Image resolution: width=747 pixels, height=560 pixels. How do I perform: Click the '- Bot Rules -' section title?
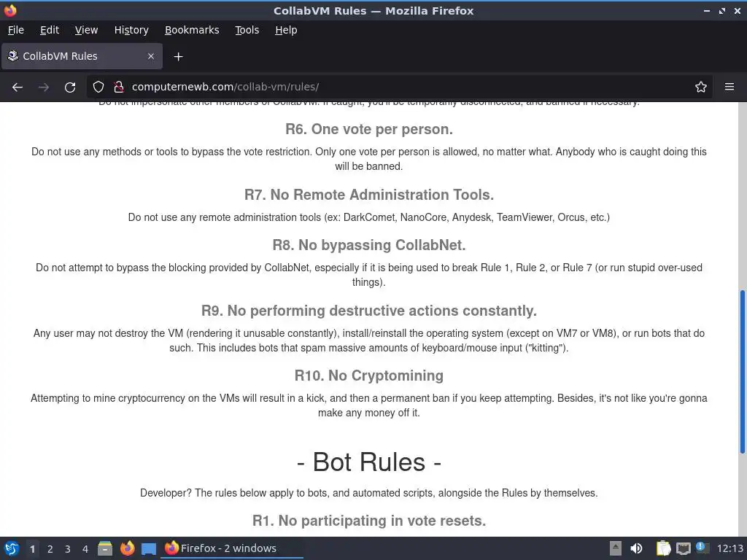coord(369,462)
